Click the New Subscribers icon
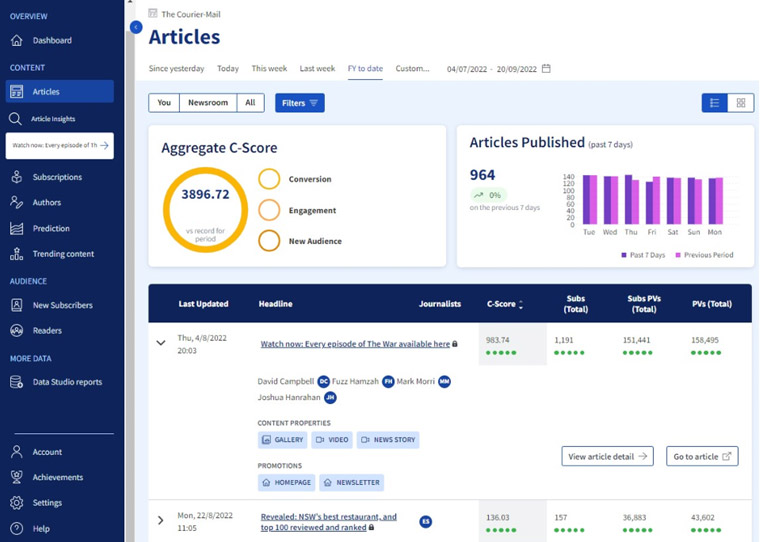The image size is (760, 542). pyautogui.click(x=16, y=305)
